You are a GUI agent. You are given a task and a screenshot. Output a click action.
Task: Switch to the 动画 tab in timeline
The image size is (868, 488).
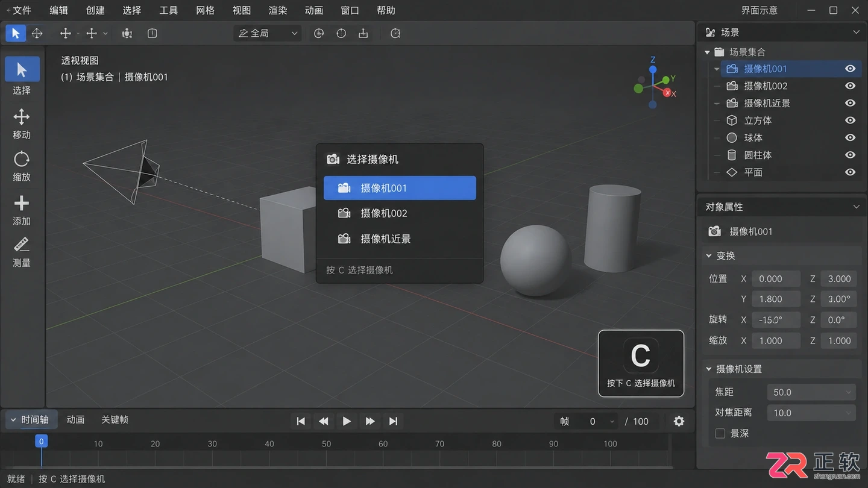75,419
